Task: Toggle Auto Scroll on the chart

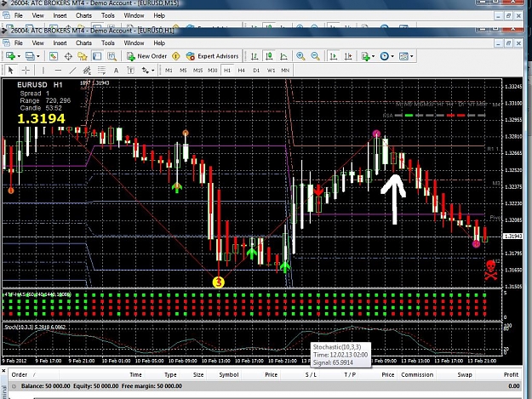Action: pyautogui.click(x=334, y=56)
